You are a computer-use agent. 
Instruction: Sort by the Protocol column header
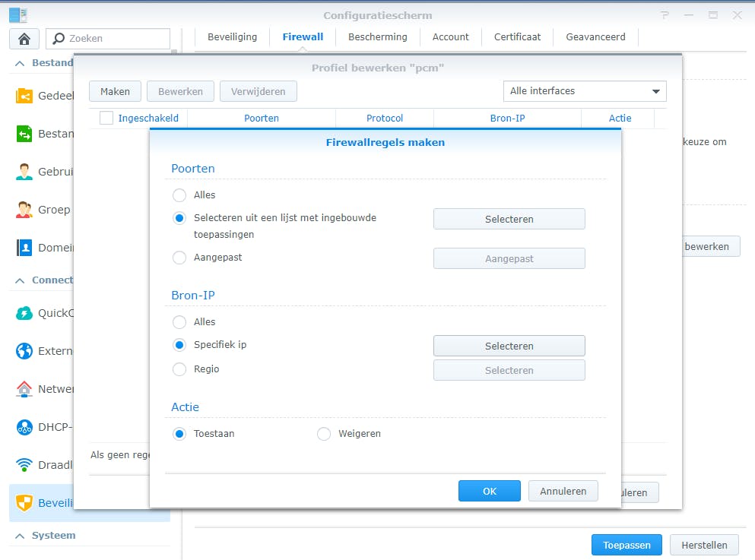point(384,118)
